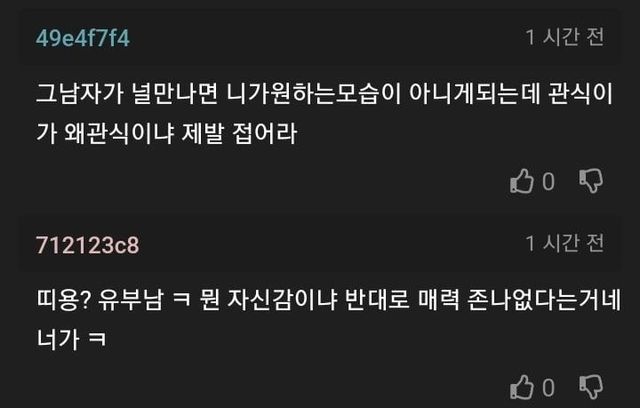The height and width of the screenshot is (408, 640).
Task: Click the '1 시간 전' timestamp on 712123c8's comment
Action: pos(565,243)
